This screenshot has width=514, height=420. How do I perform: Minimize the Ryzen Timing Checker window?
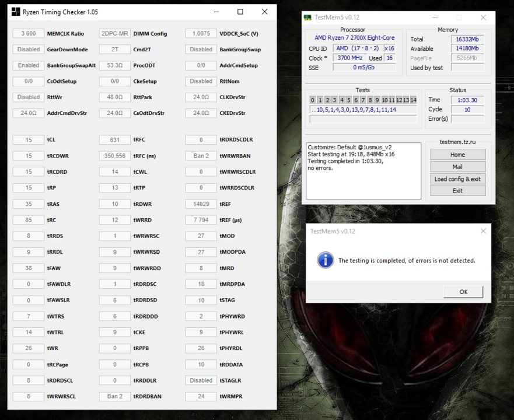pos(216,12)
